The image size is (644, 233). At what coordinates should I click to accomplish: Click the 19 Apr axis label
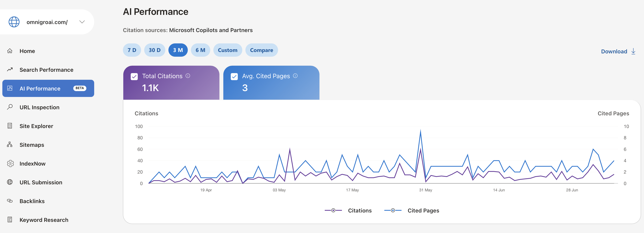[x=206, y=190]
